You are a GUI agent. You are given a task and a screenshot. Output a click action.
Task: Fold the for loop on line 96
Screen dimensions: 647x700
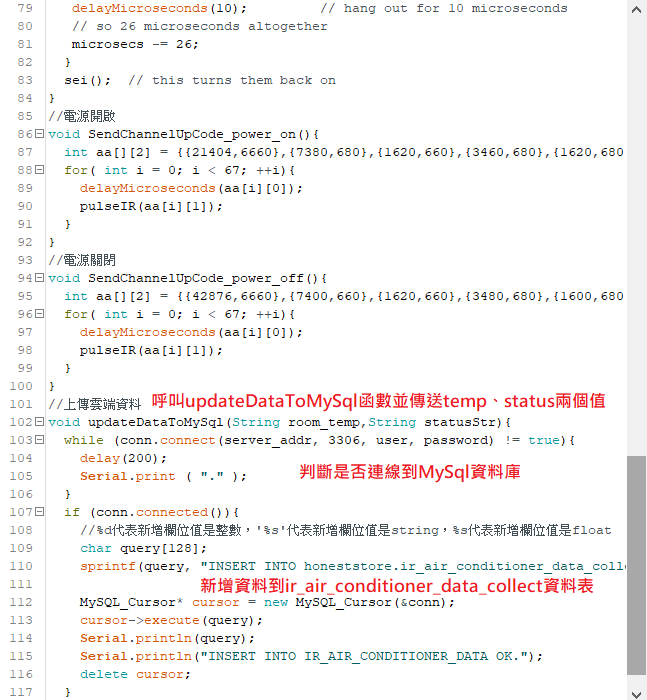(39, 314)
